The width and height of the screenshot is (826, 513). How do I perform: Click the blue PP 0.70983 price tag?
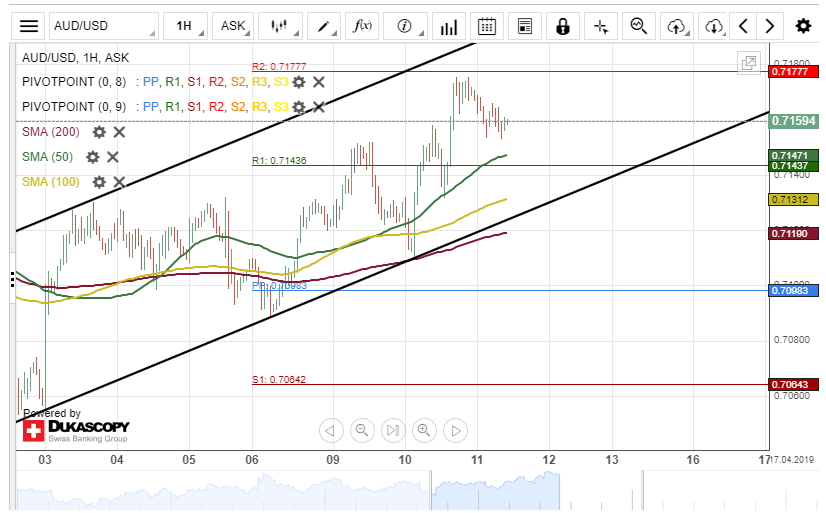click(x=793, y=290)
